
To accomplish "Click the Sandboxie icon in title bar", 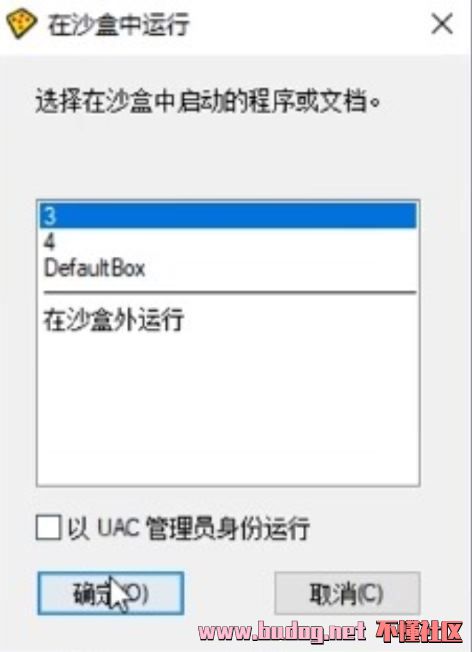I will [21, 24].
